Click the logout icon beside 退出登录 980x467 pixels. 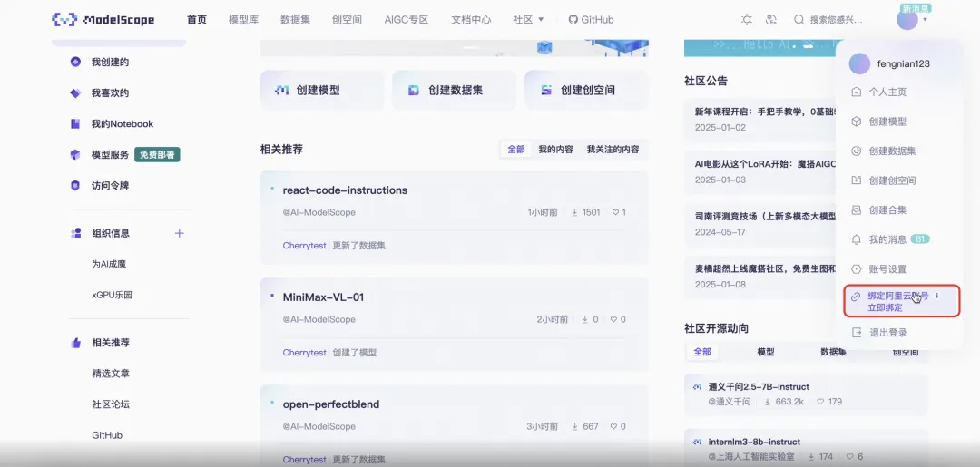(x=857, y=332)
